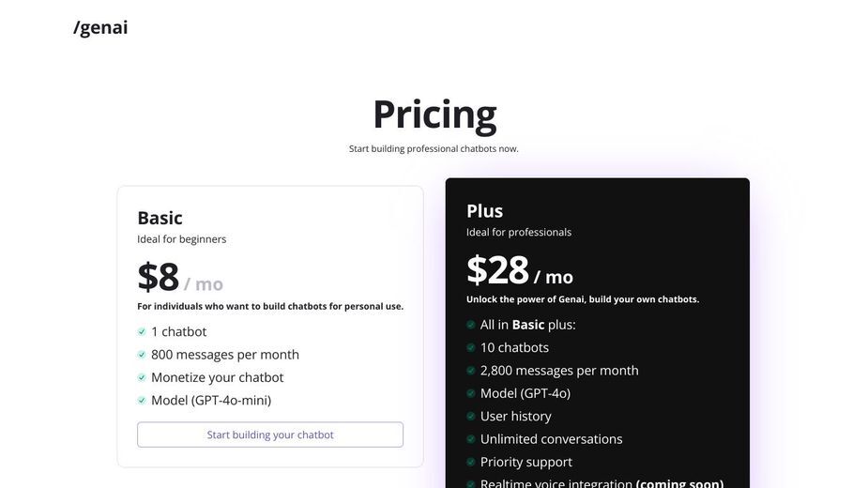Click checkmark icon beside 800 messages per month

[142, 355]
